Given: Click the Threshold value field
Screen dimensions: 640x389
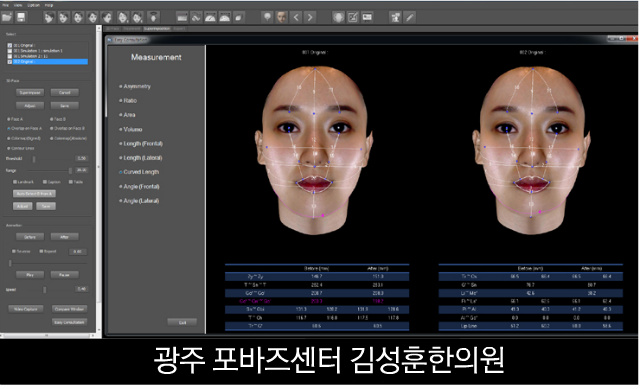Looking at the screenshot, I should coord(82,158).
